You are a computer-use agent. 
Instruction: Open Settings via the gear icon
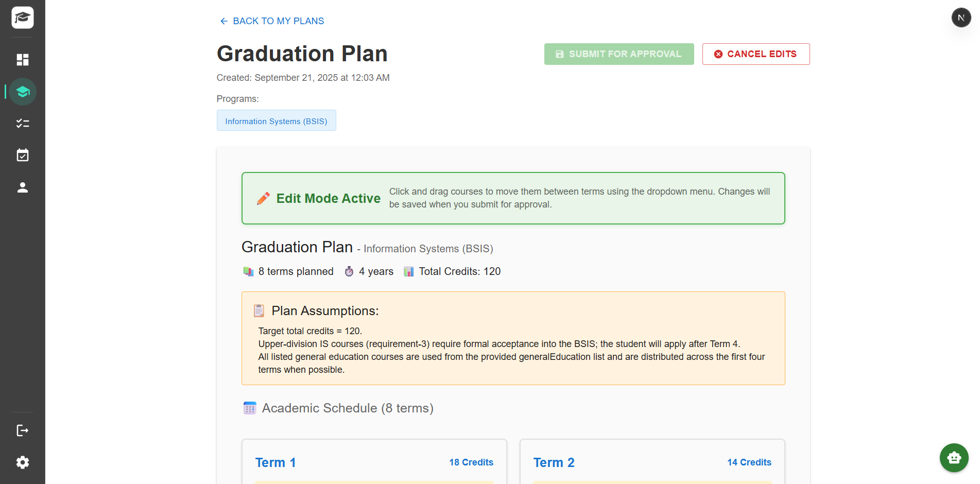tap(23, 462)
